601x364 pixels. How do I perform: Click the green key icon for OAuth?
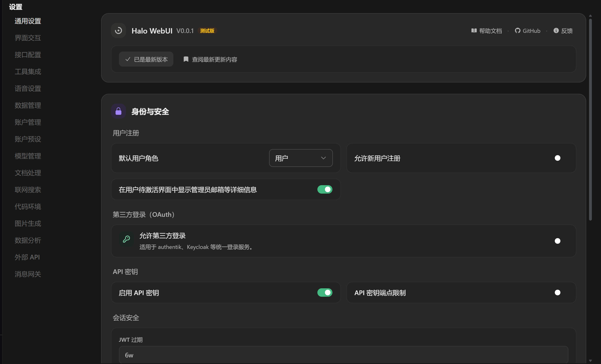click(x=126, y=239)
